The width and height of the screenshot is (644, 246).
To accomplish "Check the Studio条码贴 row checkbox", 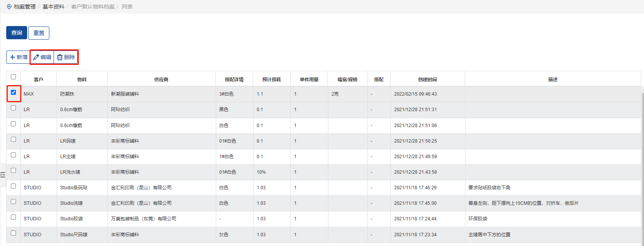I will click(14, 186).
